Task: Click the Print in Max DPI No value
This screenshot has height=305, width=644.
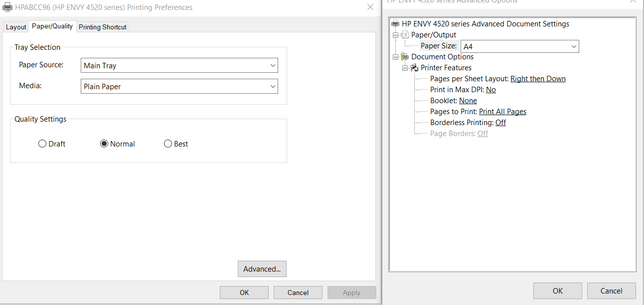Action: (x=491, y=90)
